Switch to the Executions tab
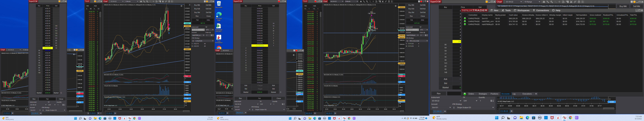 pyautogui.click(x=527, y=94)
